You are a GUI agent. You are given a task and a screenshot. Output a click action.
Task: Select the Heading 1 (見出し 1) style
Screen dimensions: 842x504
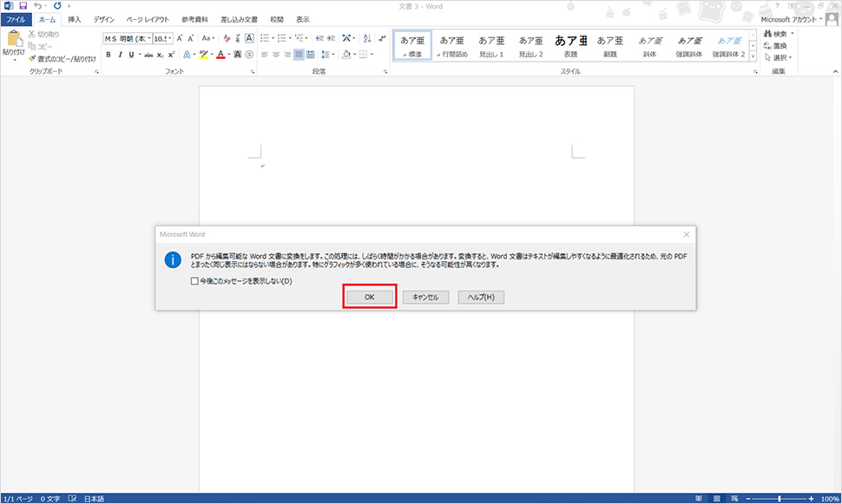click(490, 46)
